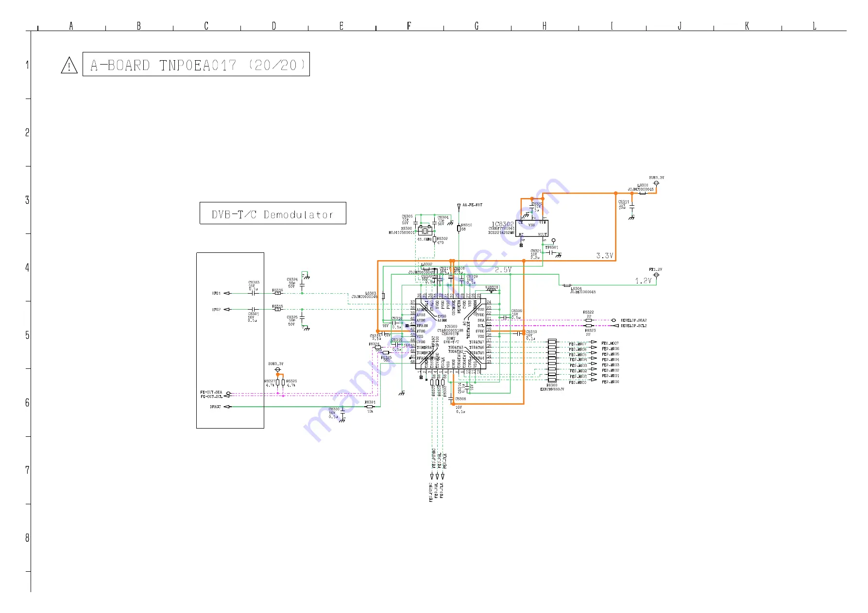
Task: Click the R8310 68 resistor symbol
Action: tap(459, 228)
